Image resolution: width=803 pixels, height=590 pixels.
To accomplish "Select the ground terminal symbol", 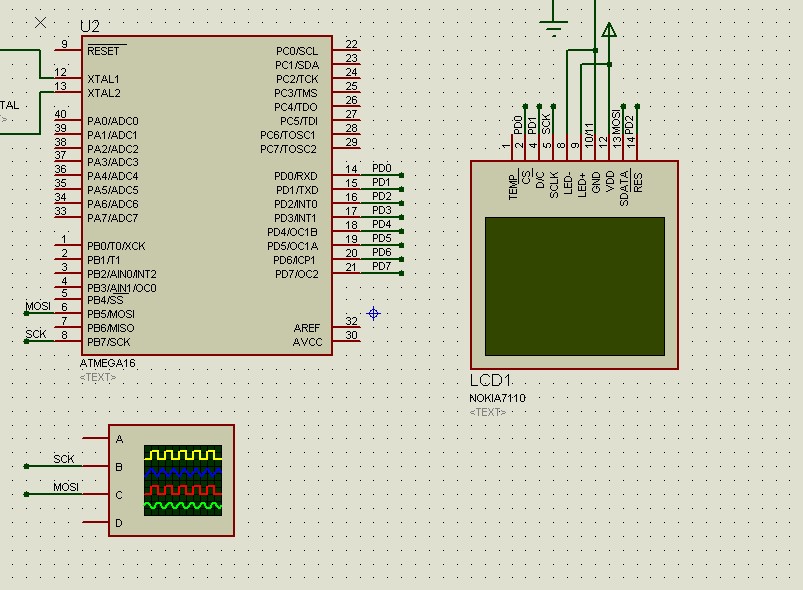I will click(x=553, y=28).
